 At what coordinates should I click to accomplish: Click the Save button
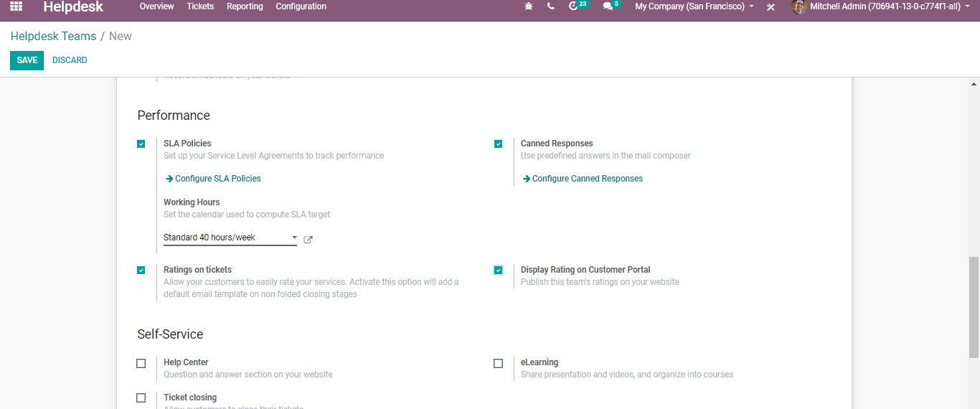[x=27, y=60]
